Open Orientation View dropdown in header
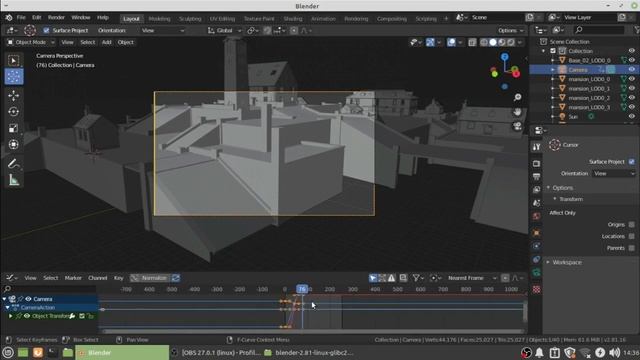This screenshot has width=640, height=360. (162, 31)
